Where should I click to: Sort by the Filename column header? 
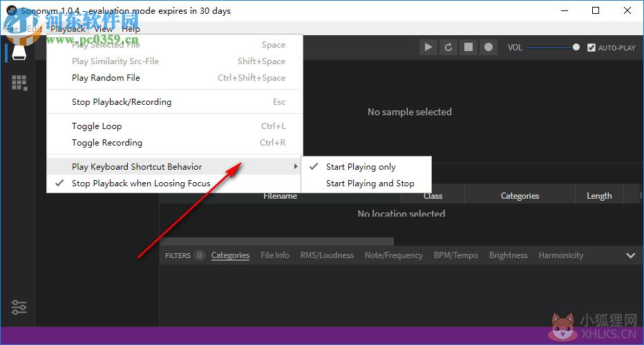coord(280,197)
